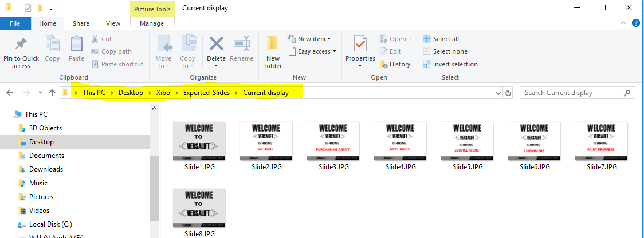Open the New item dropdown

309,39
